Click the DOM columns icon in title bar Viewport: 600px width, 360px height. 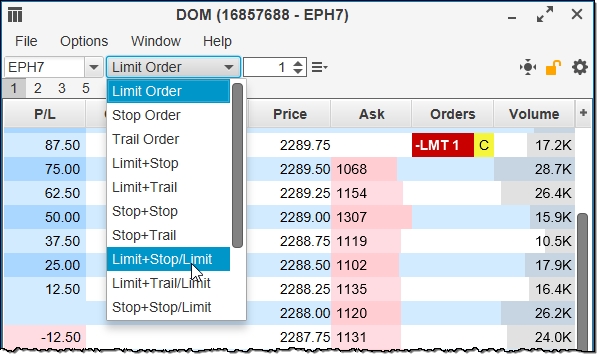point(15,15)
